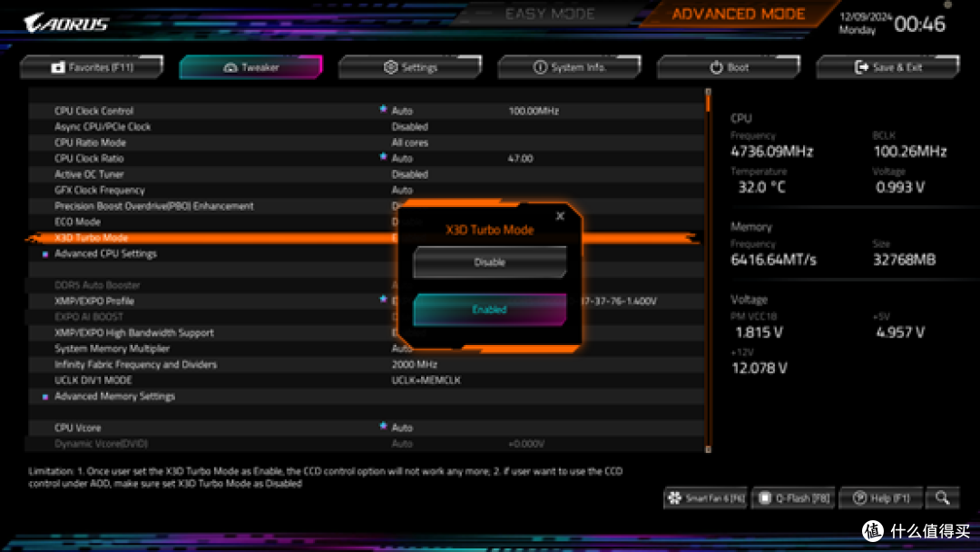The width and height of the screenshot is (980, 552).
Task: Close the X3D Turbo Mode popup
Action: point(560,216)
